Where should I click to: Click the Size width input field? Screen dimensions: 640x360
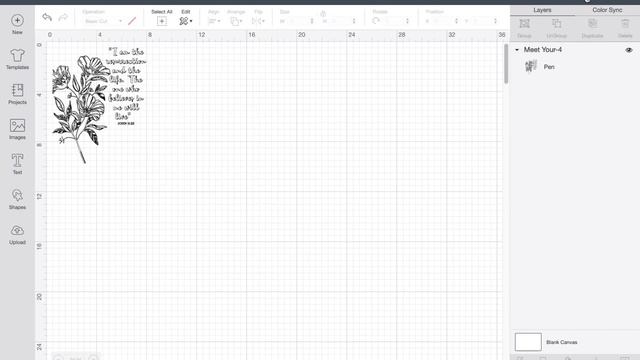click(x=297, y=21)
